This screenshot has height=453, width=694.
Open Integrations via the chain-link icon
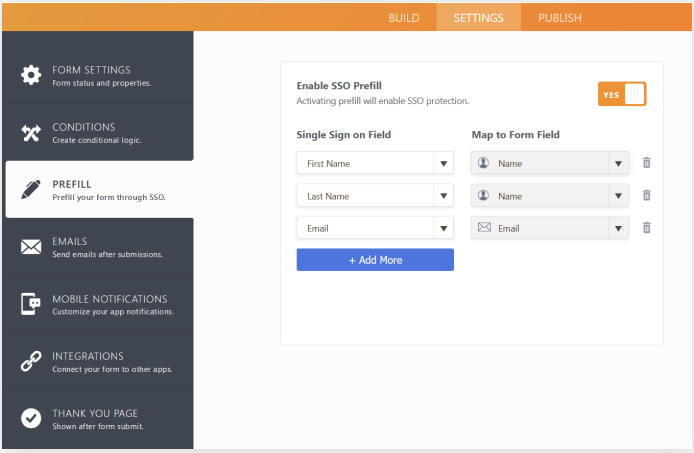click(x=31, y=361)
